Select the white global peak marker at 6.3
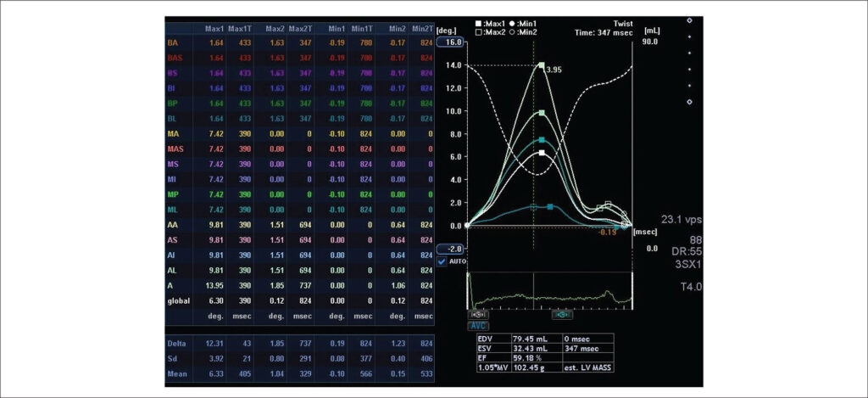Image resolution: width=868 pixels, height=398 pixels. (x=542, y=153)
